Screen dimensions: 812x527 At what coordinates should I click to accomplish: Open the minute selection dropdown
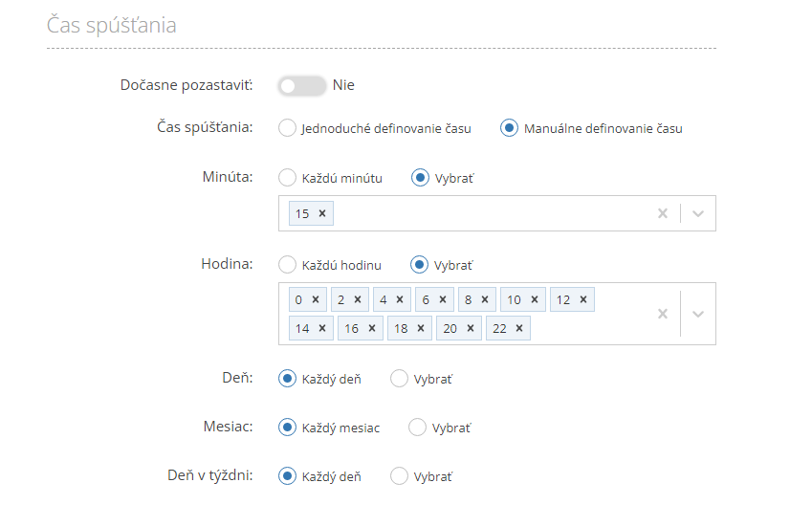(x=698, y=213)
